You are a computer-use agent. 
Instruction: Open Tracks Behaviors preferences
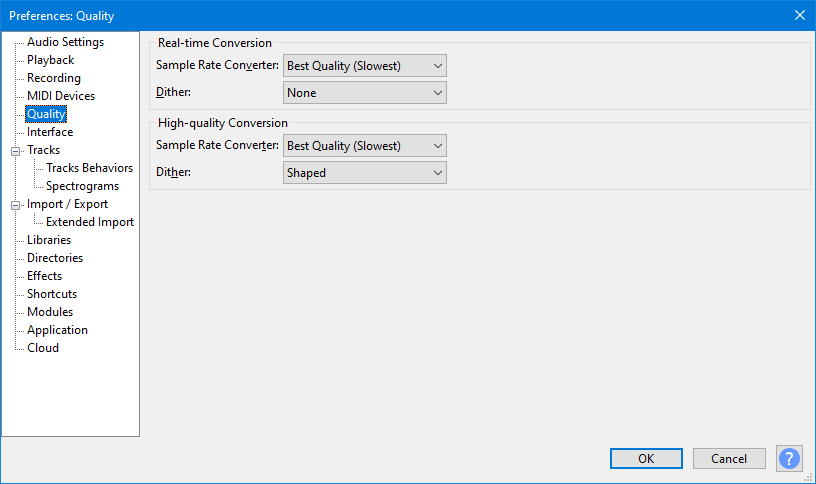[90, 168]
